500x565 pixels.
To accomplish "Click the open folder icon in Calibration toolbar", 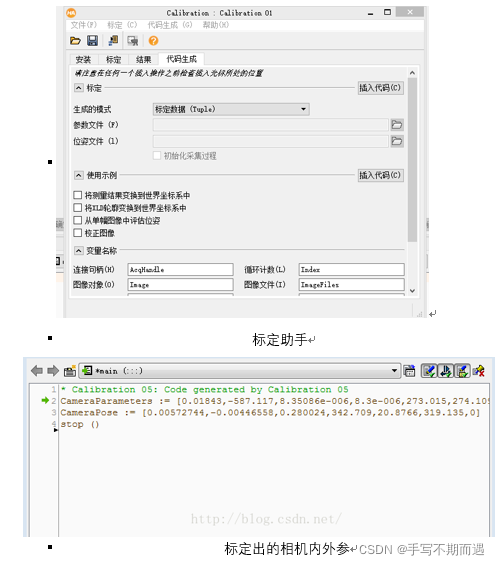I will 75,41.
